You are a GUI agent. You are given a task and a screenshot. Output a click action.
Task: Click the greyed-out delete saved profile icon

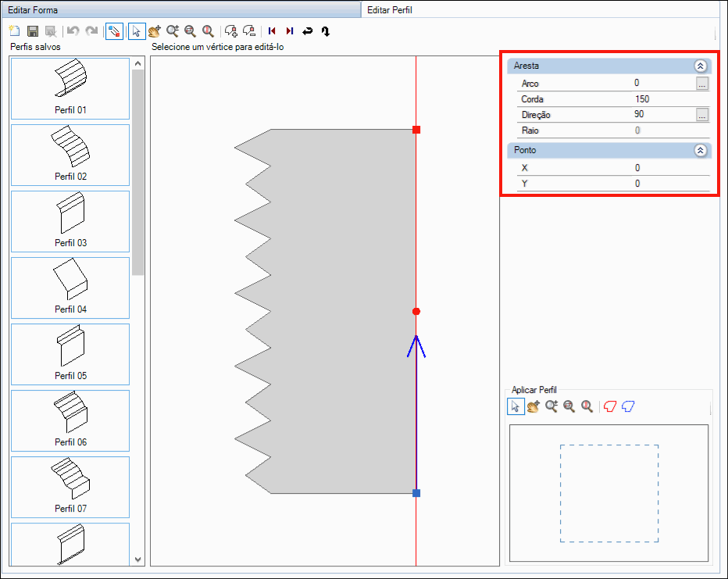tap(51, 31)
